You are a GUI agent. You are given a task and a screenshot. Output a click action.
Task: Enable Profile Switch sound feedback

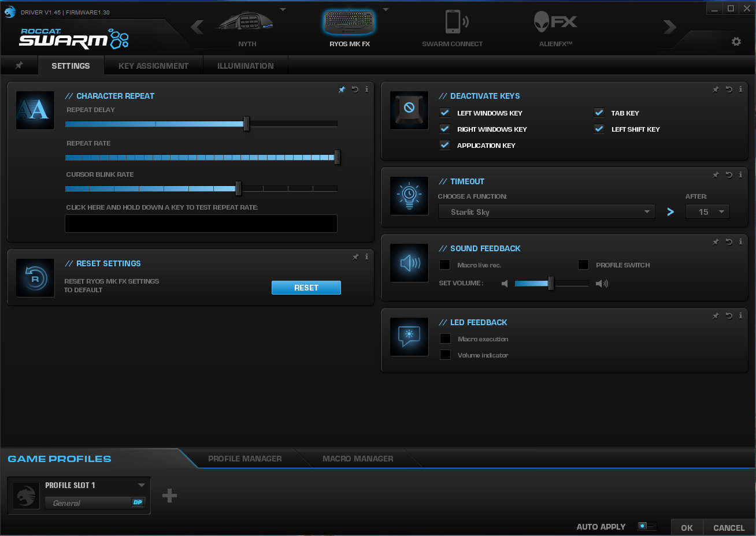tap(584, 265)
